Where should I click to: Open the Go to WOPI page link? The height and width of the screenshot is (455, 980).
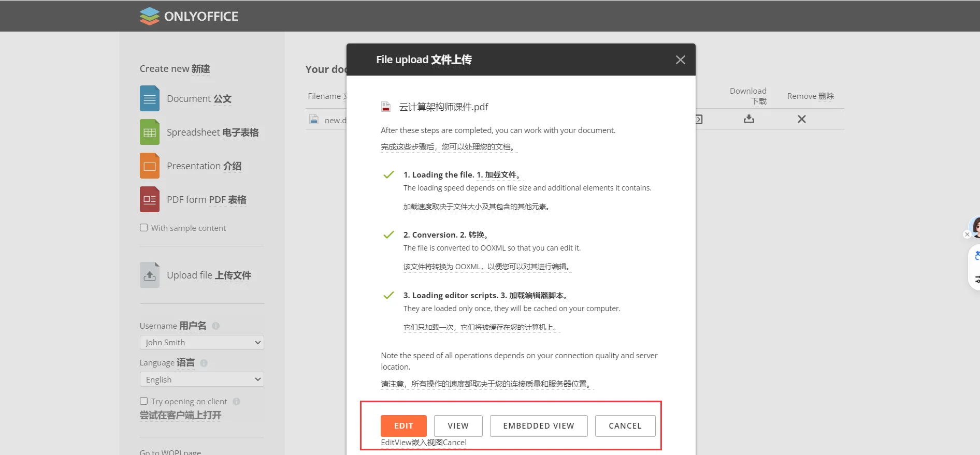click(170, 452)
